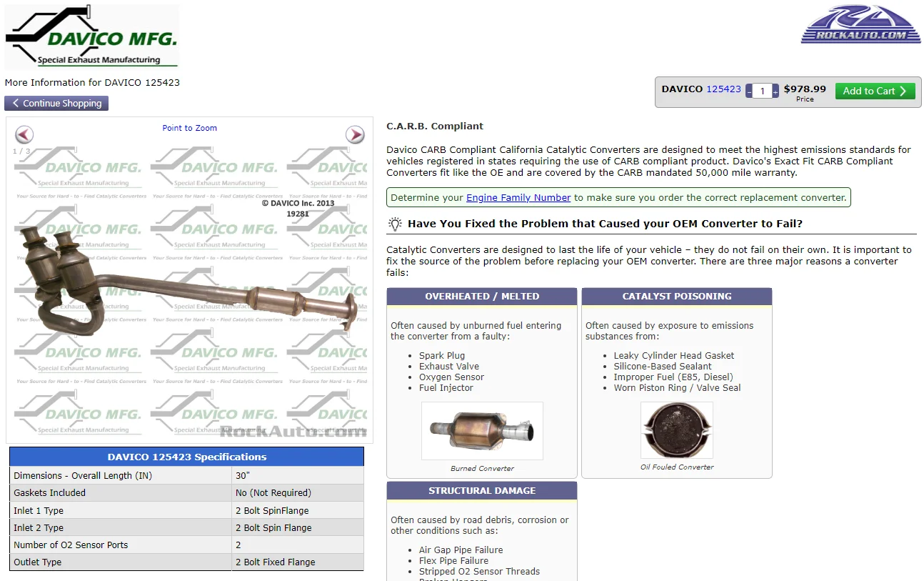Click the Exhaust Valve list item
The width and height of the screenshot is (924, 581).
coord(449,366)
